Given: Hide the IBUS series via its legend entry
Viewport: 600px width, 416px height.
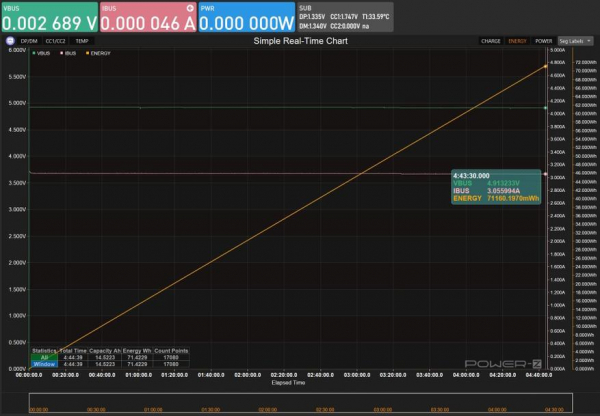Looking at the screenshot, I should [x=68, y=53].
